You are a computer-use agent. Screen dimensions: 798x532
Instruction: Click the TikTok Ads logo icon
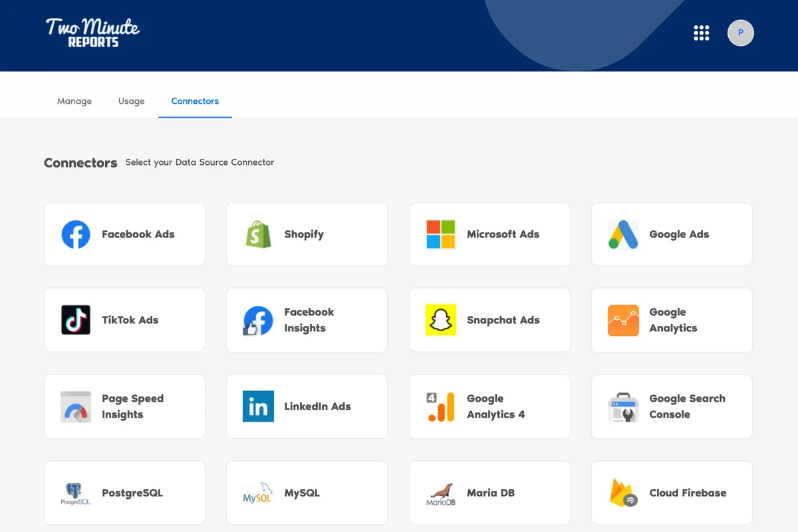(x=76, y=320)
